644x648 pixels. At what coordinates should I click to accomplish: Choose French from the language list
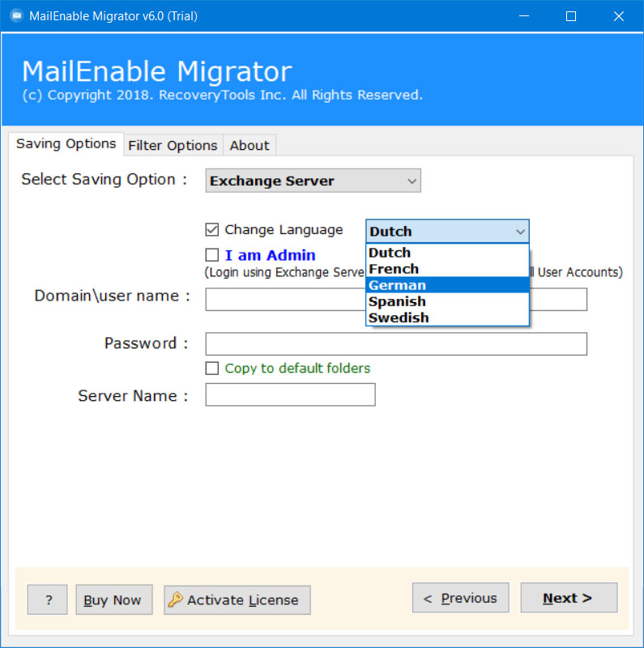coord(447,269)
